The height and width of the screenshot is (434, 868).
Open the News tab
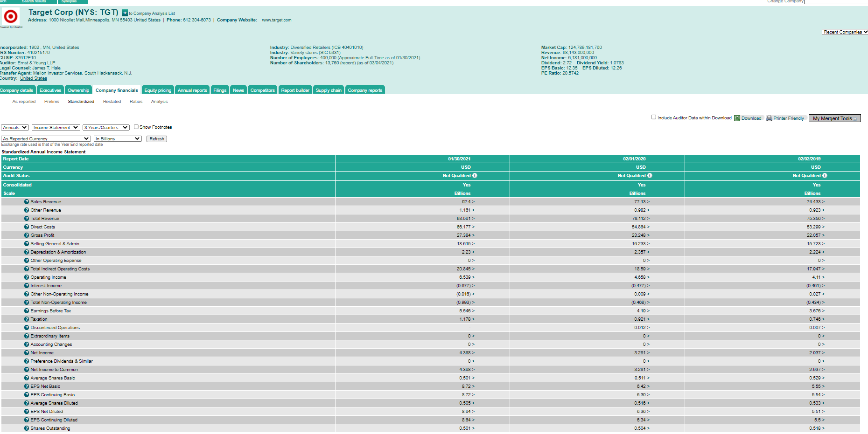238,90
